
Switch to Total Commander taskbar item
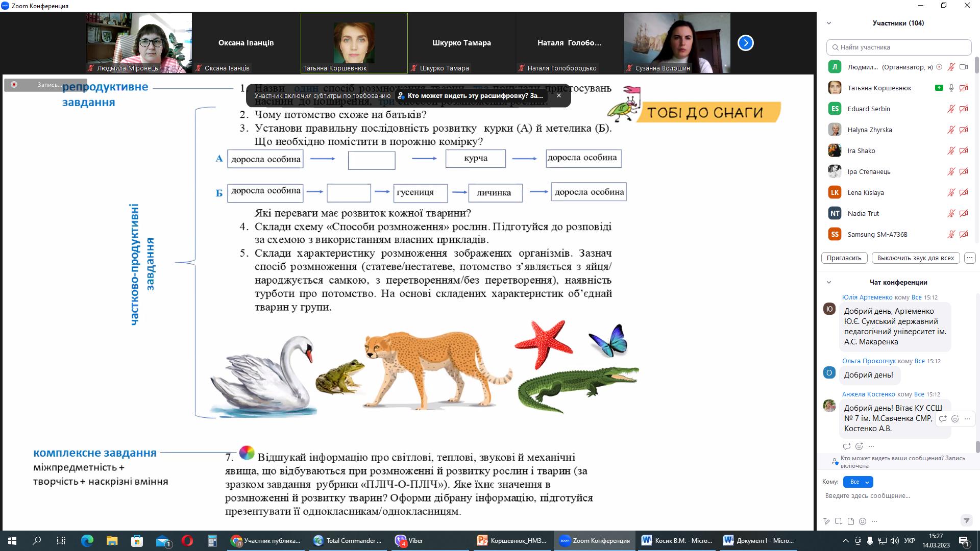click(x=348, y=540)
